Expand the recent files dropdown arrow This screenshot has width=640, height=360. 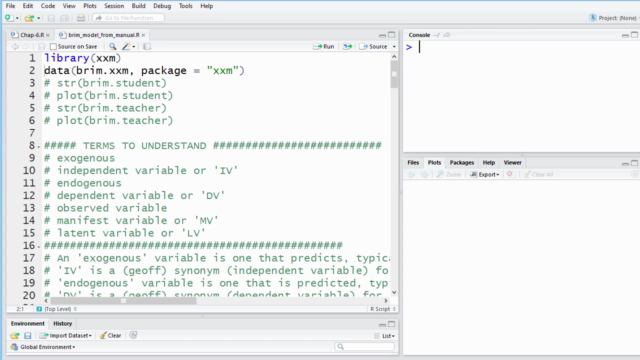[39, 18]
